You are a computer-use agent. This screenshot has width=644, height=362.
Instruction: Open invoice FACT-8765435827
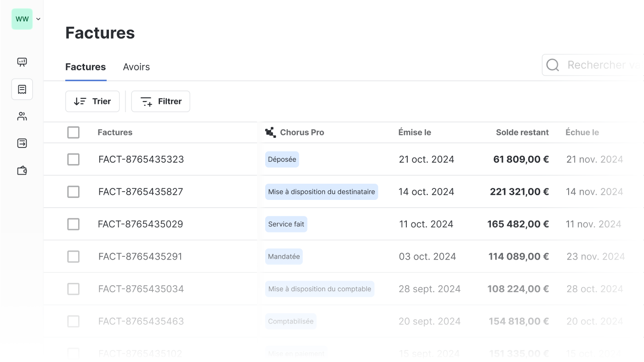click(x=141, y=192)
